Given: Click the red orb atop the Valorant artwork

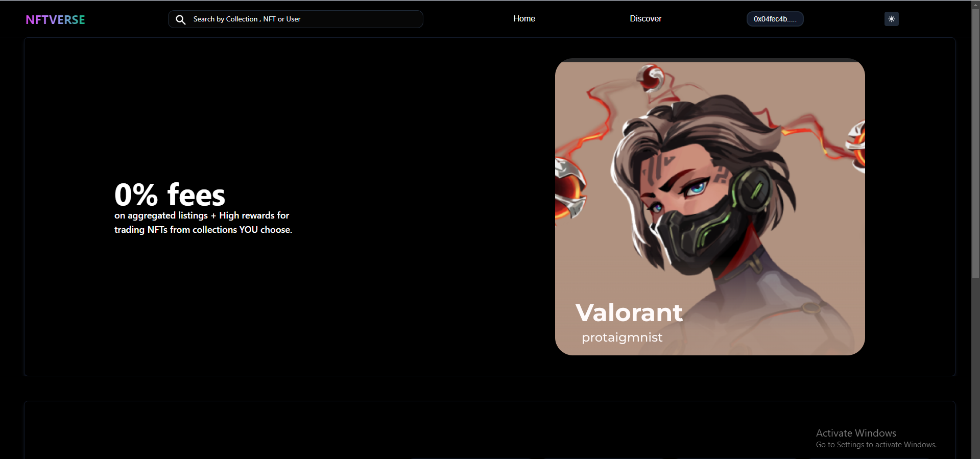Looking at the screenshot, I should (x=650, y=78).
